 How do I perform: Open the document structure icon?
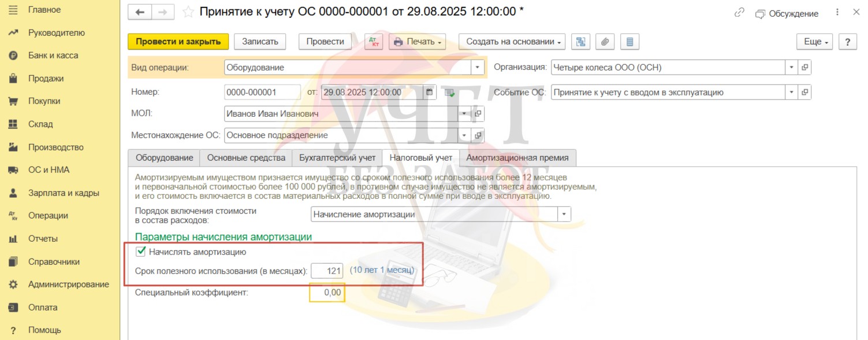click(x=580, y=42)
